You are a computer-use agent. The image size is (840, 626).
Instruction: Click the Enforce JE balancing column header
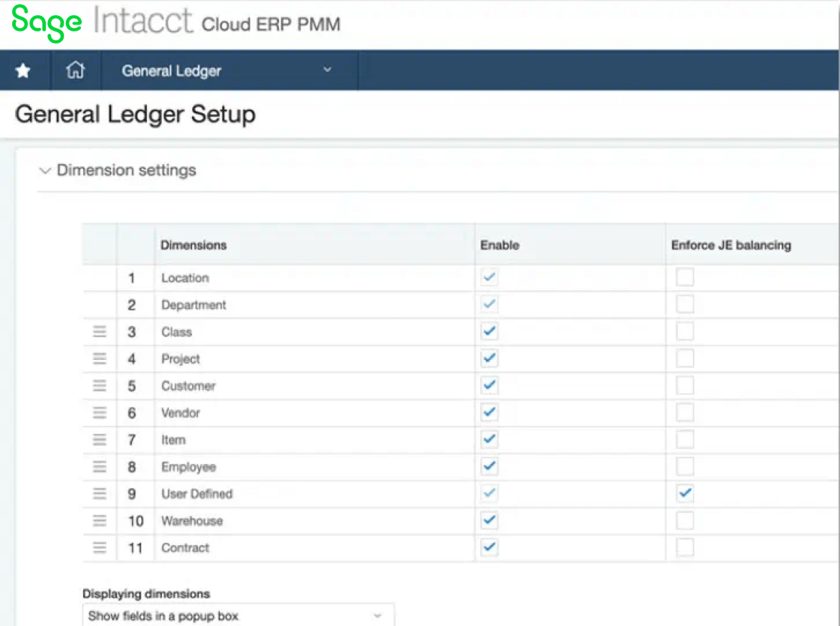click(x=731, y=245)
